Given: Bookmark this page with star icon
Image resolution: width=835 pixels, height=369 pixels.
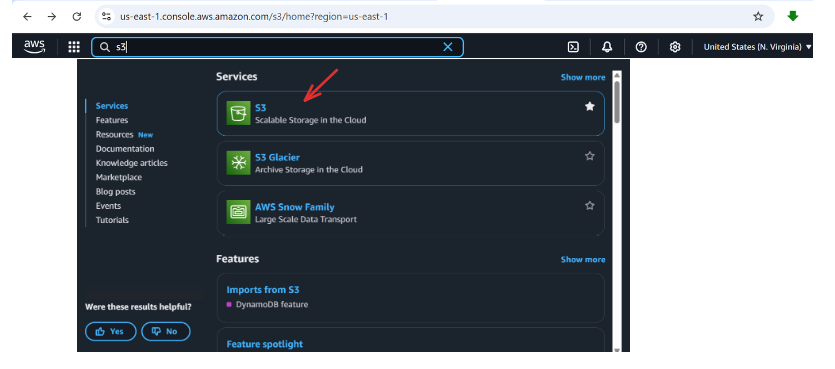Looking at the screenshot, I should point(758,17).
